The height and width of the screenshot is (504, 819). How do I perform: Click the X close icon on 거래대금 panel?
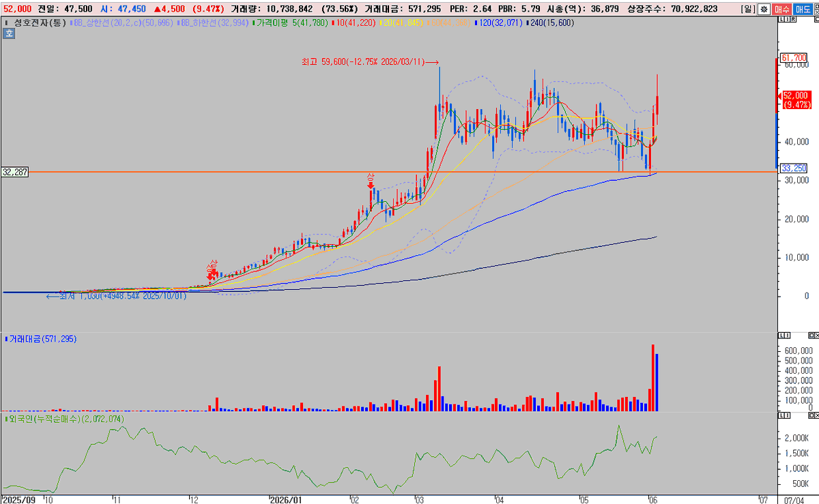(817, 336)
